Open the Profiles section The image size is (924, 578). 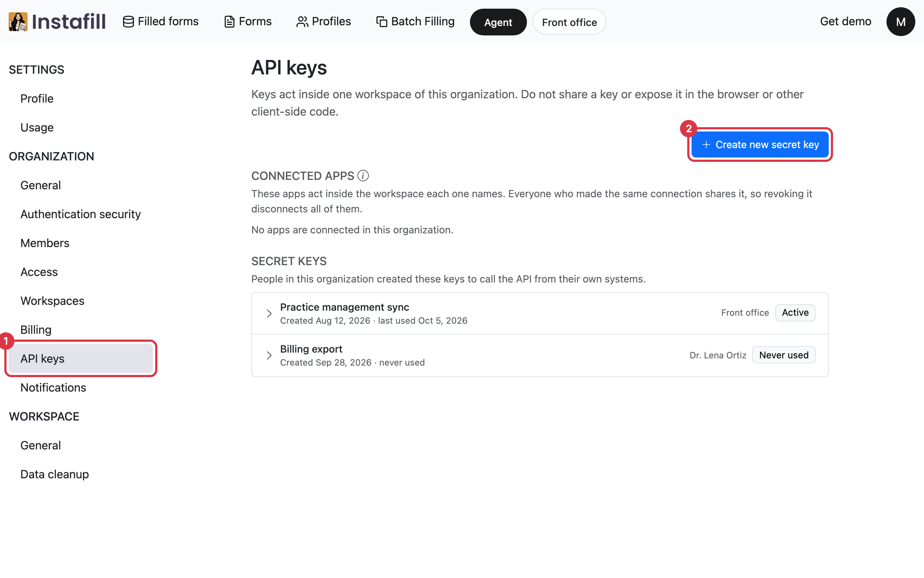[x=323, y=21]
